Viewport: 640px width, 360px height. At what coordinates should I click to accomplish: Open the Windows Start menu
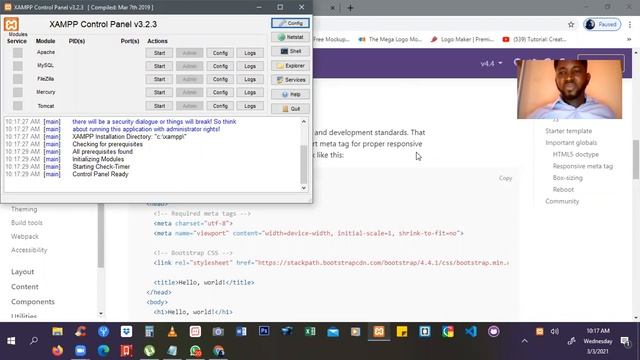tap(11, 341)
